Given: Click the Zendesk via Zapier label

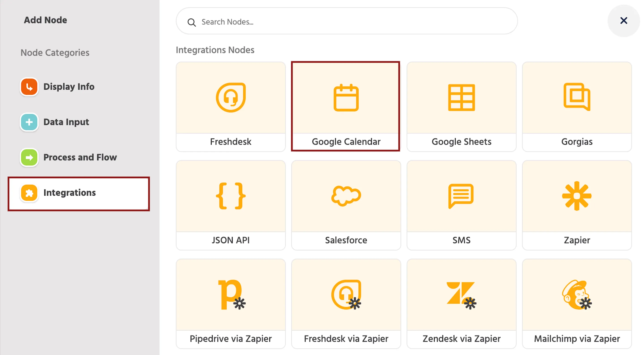Looking at the screenshot, I should tap(462, 339).
